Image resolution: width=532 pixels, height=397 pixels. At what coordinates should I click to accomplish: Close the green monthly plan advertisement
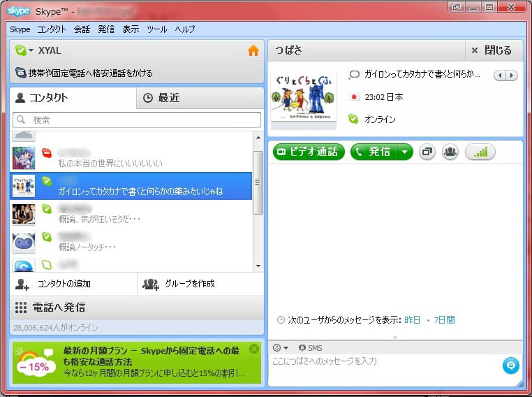254,349
